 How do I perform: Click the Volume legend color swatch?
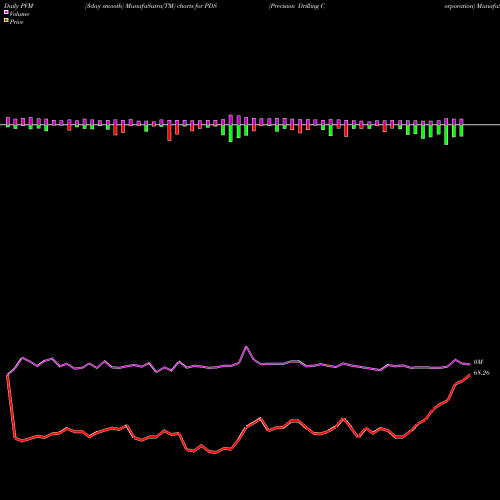click(x=6, y=12)
